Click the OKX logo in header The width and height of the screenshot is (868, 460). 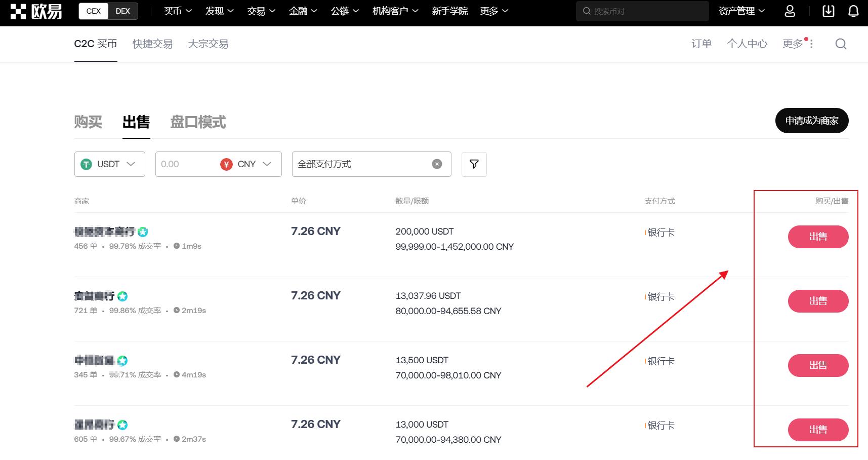tap(36, 11)
